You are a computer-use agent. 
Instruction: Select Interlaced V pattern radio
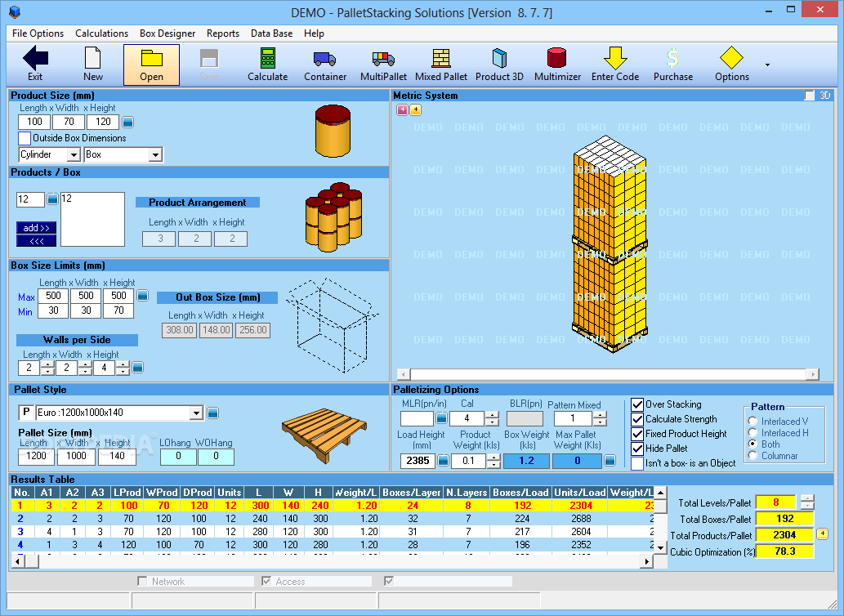point(752,422)
